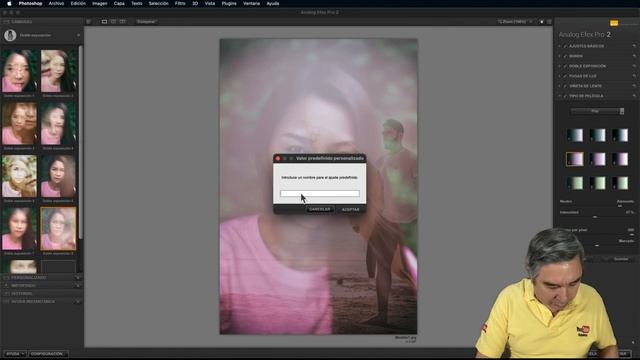Select the first green film type swatch
Viewport: 640px width, 360px height.
click(x=575, y=183)
